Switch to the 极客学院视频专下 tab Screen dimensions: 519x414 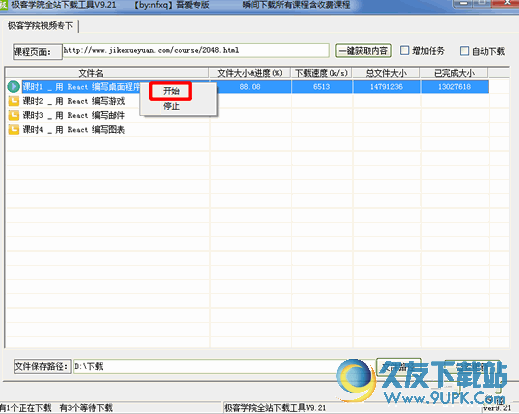click(x=40, y=26)
